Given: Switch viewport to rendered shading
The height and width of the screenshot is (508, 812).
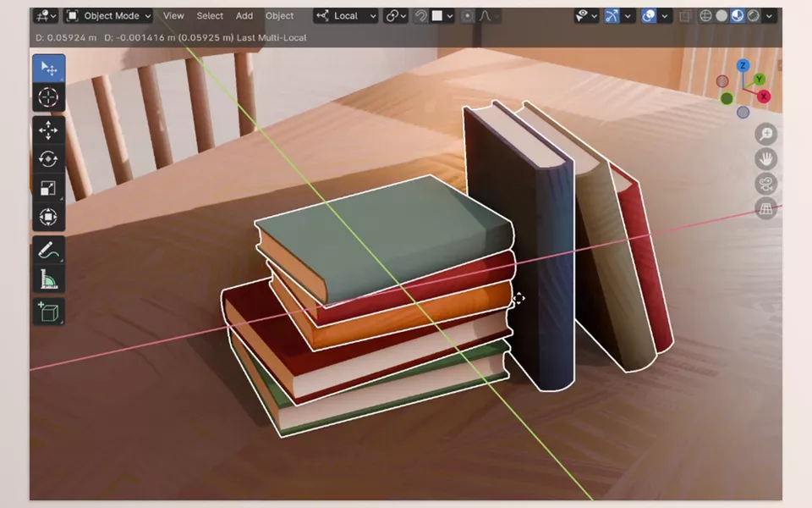Looking at the screenshot, I should (752, 15).
